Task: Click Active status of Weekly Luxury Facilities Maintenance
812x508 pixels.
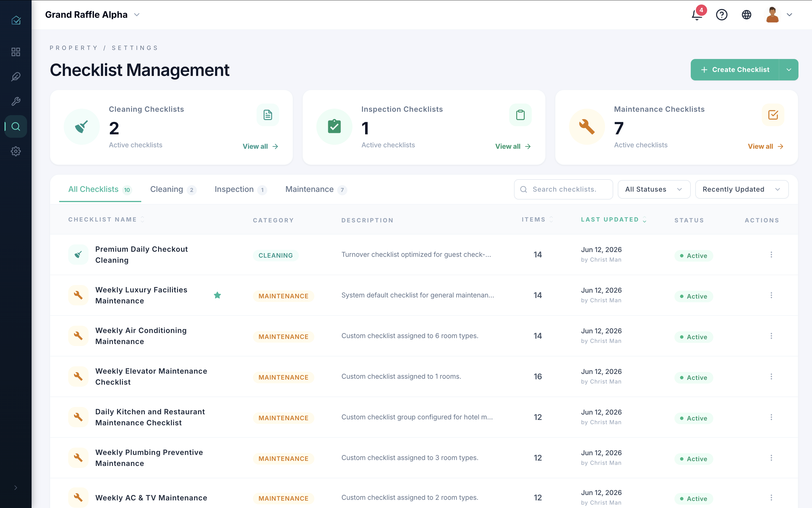Action: pos(694,296)
